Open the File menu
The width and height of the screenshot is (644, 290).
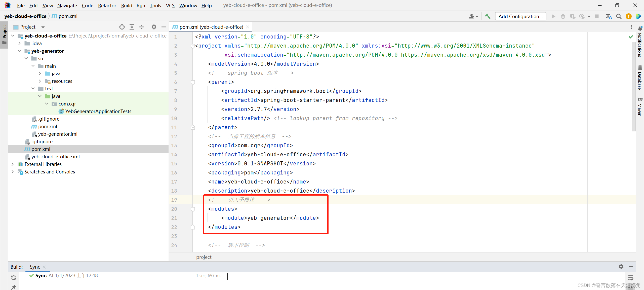(21, 6)
